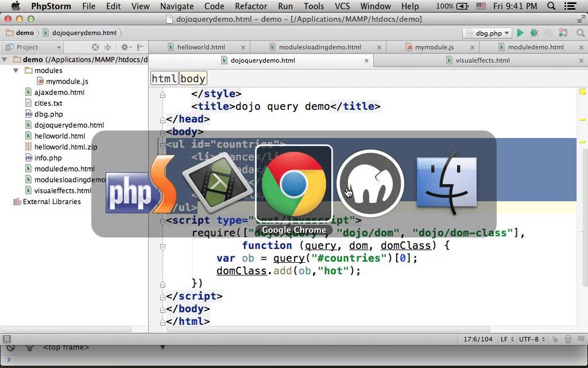
Task: Open the Hector inspector icon in status bar
Action: (568, 339)
